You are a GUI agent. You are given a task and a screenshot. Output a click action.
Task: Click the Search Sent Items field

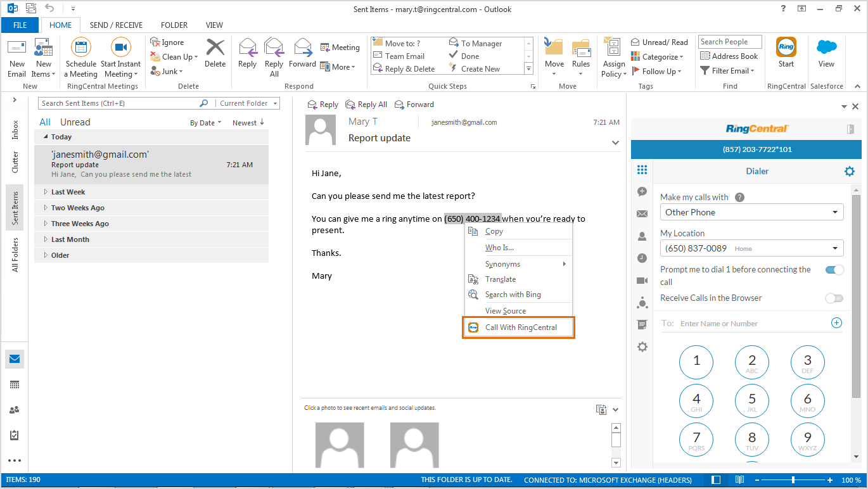tap(119, 103)
